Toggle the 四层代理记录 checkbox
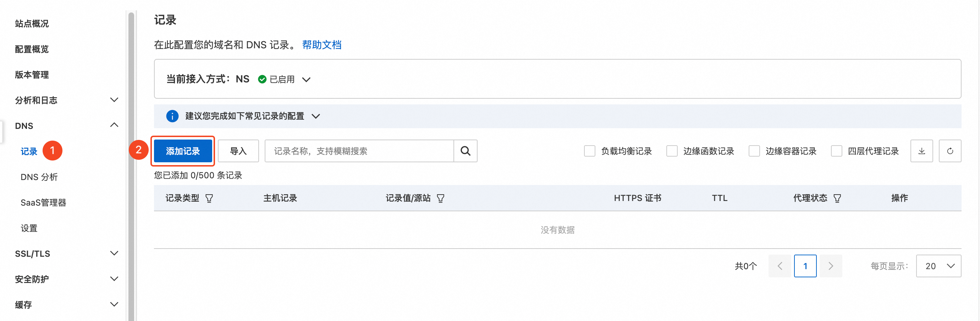This screenshot has width=980, height=321. (836, 151)
